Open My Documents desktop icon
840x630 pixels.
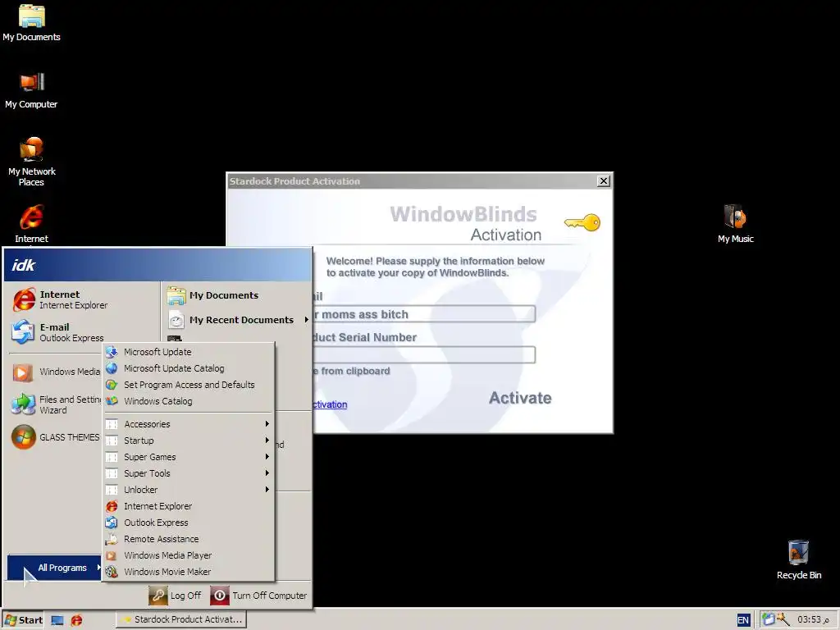click(x=32, y=22)
